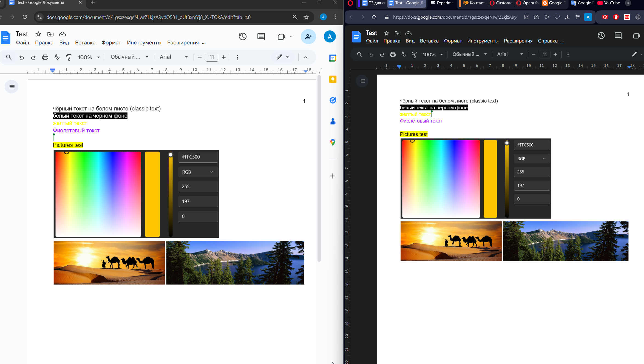
Task: Click version history icon in left document
Action: [242, 37]
